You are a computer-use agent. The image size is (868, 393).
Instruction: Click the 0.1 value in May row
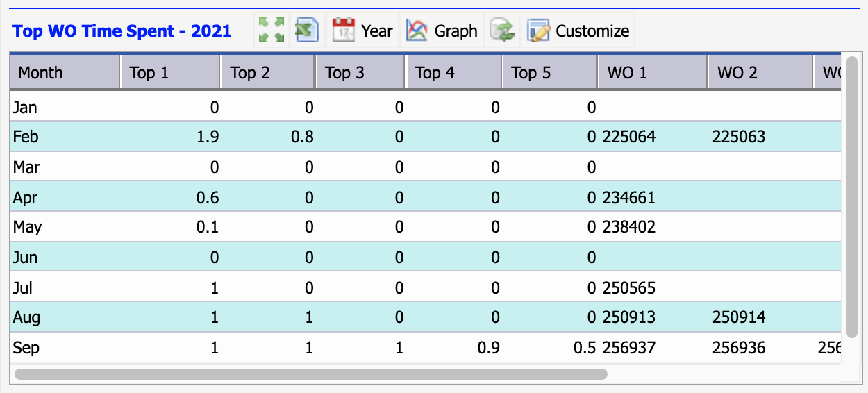[207, 228]
